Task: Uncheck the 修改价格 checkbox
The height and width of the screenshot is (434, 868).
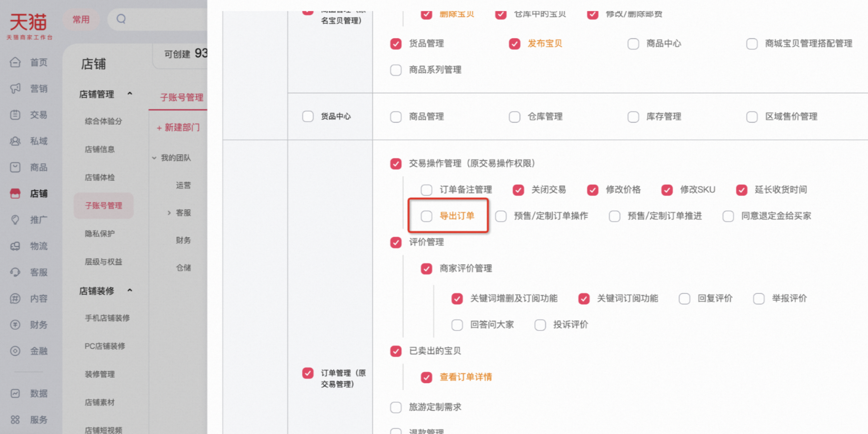Action: point(593,190)
